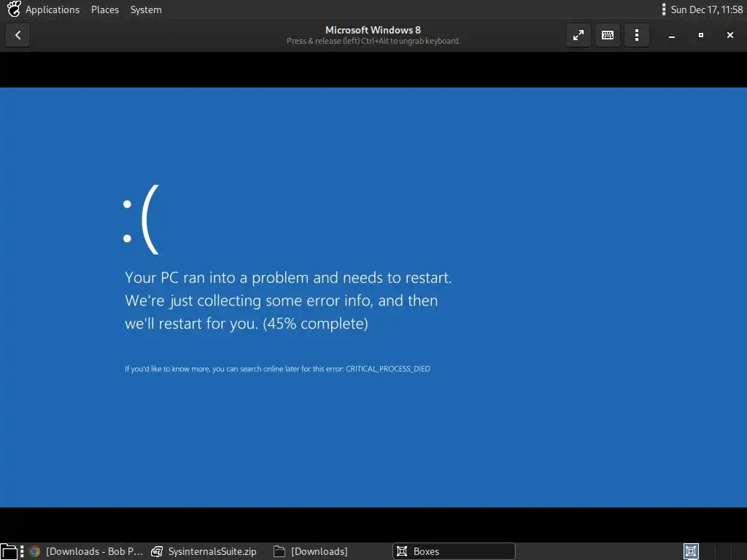Open the Boxes three-dot actions menu
This screenshot has width=747, height=560.
coord(637,35)
